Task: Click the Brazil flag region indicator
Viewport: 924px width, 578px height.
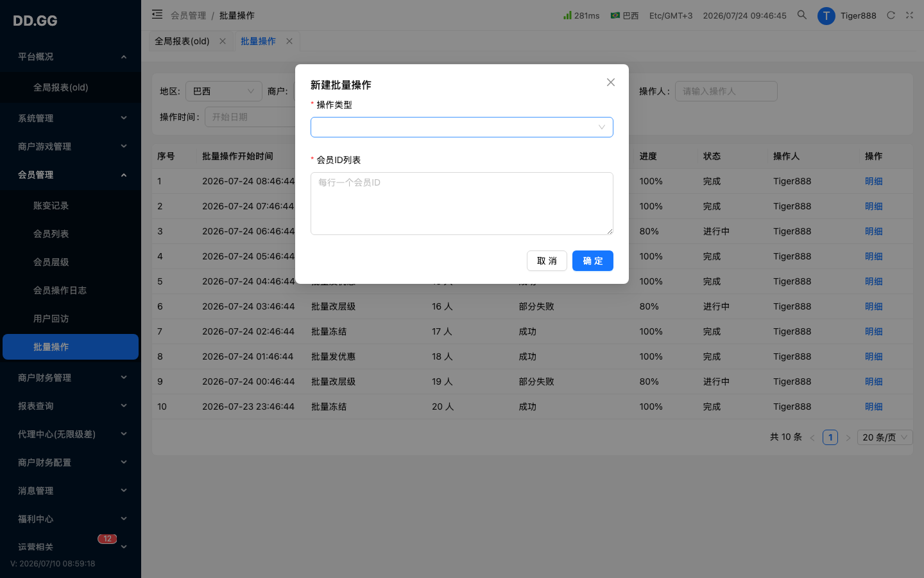Action: coord(624,15)
